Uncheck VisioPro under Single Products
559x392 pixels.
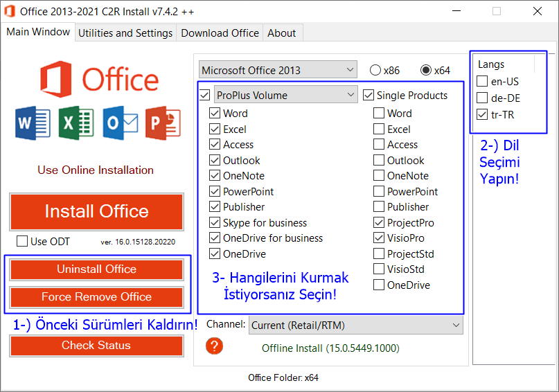click(x=379, y=238)
